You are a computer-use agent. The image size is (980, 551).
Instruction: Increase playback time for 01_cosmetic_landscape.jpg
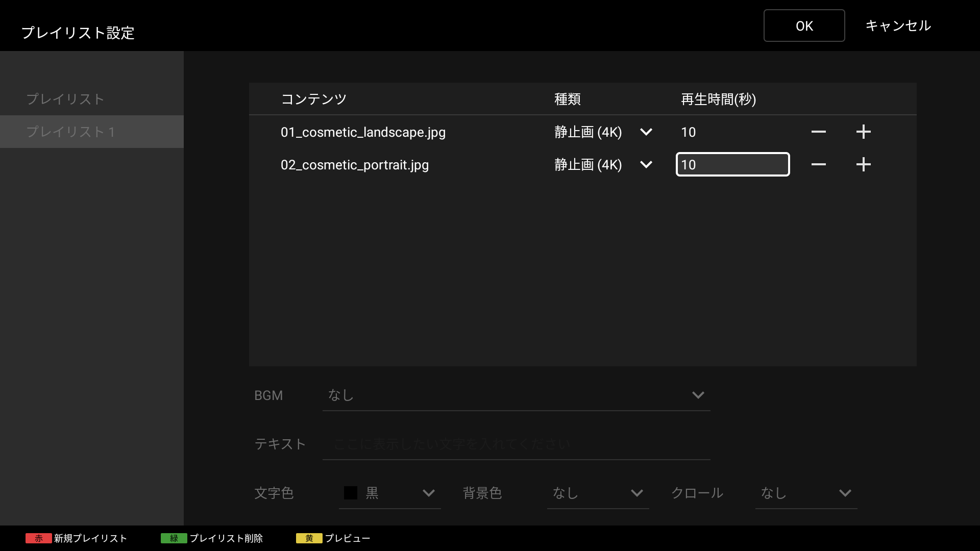coord(863,132)
